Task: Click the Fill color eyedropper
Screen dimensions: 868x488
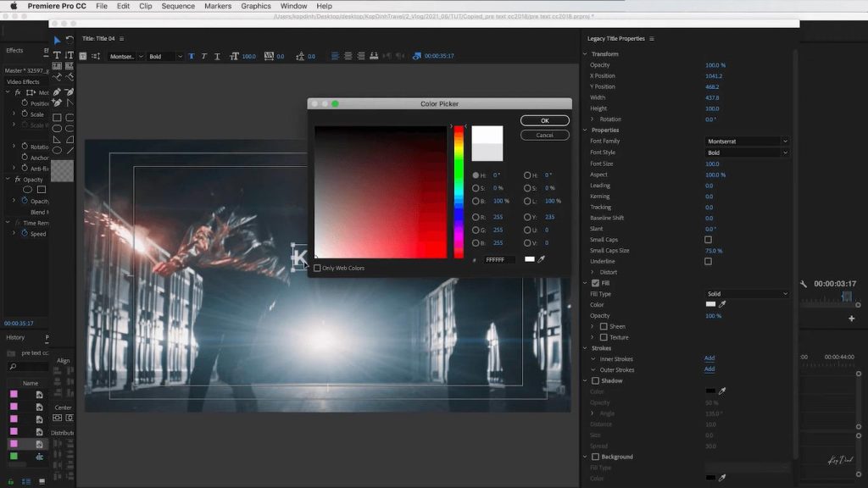Action: (x=722, y=304)
